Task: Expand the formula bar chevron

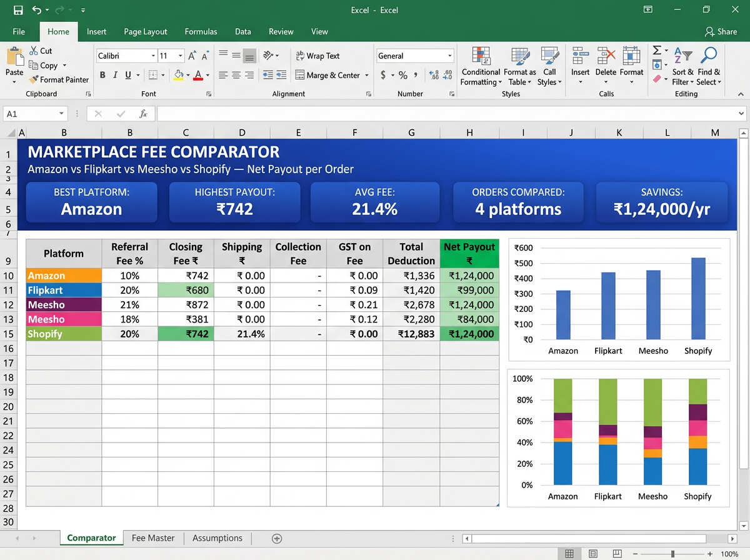Action: tap(742, 114)
